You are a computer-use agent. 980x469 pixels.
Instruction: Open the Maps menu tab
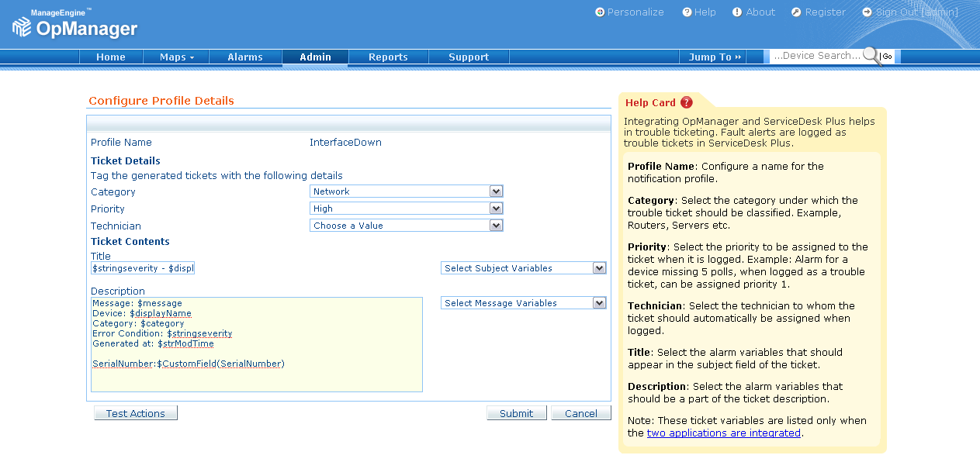click(177, 57)
